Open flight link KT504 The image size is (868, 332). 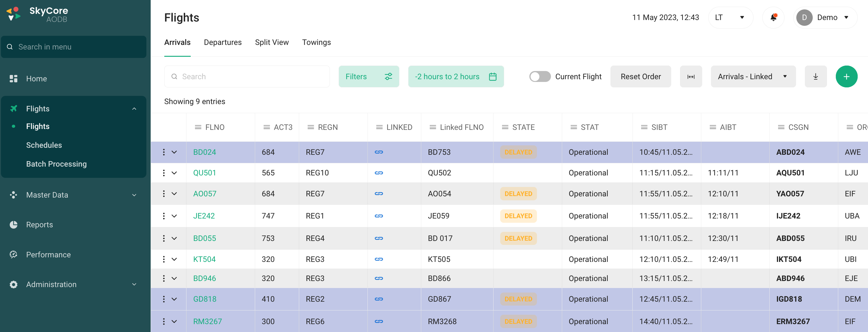tap(204, 259)
